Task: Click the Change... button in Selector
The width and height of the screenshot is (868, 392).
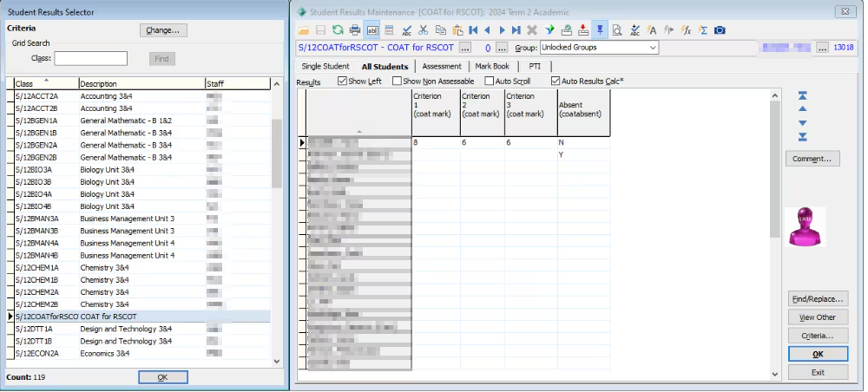Action: coord(163,30)
